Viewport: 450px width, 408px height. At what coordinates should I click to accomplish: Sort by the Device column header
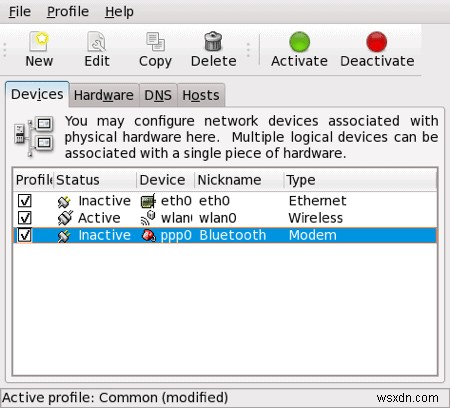[x=166, y=180]
